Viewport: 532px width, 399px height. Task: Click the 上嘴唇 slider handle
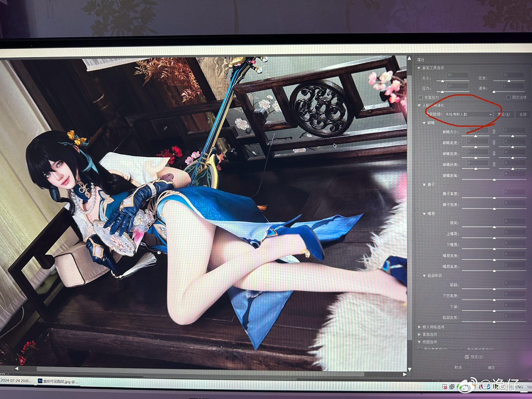pos(494,238)
